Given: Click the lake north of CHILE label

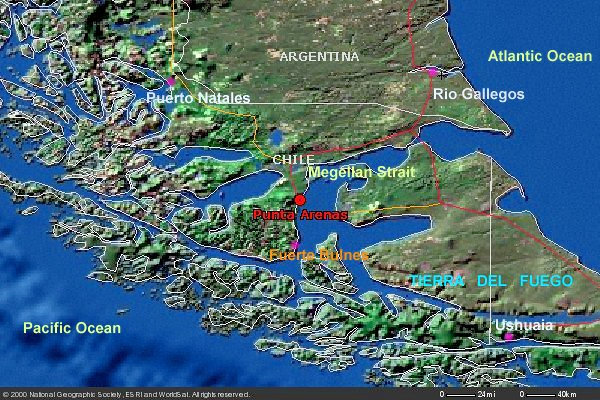Looking at the screenshot, I should 277,137.
